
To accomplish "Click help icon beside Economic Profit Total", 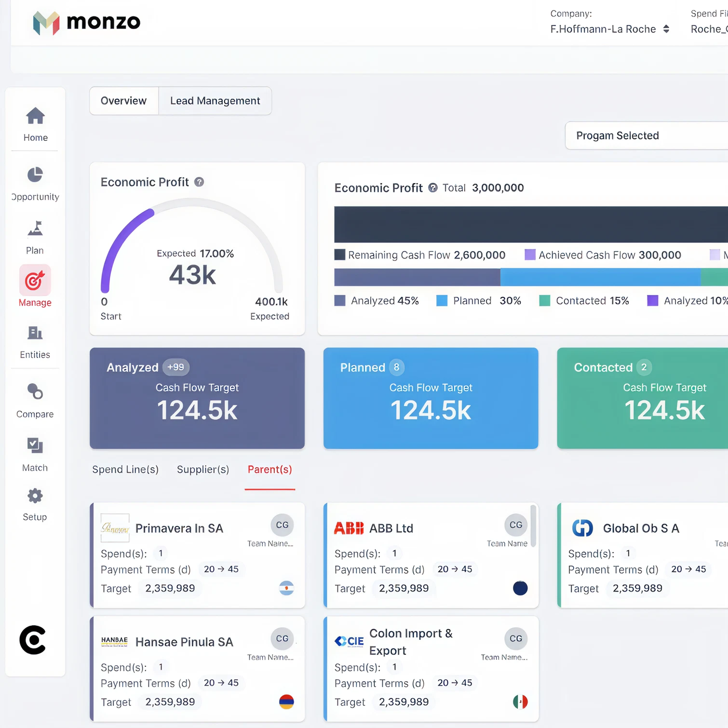I will point(433,188).
